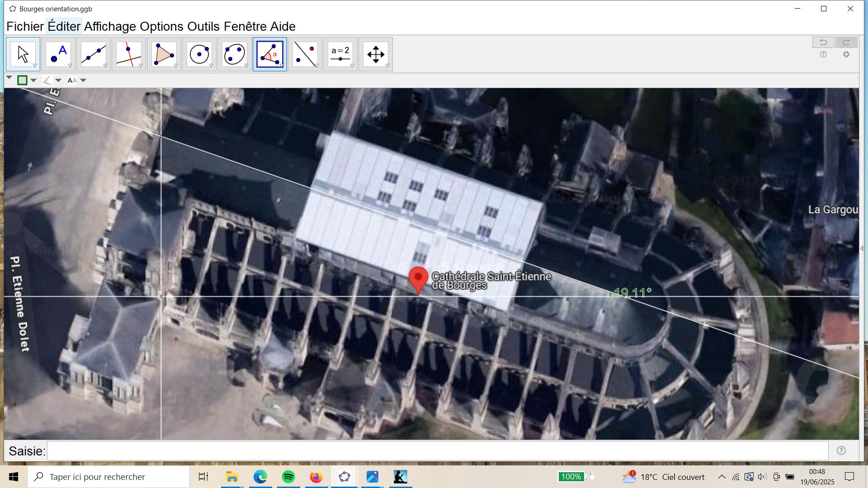Activate the Angle measurement tool
This screenshot has height=488, width=868.
pyautogui.click(x=270, y=54)
